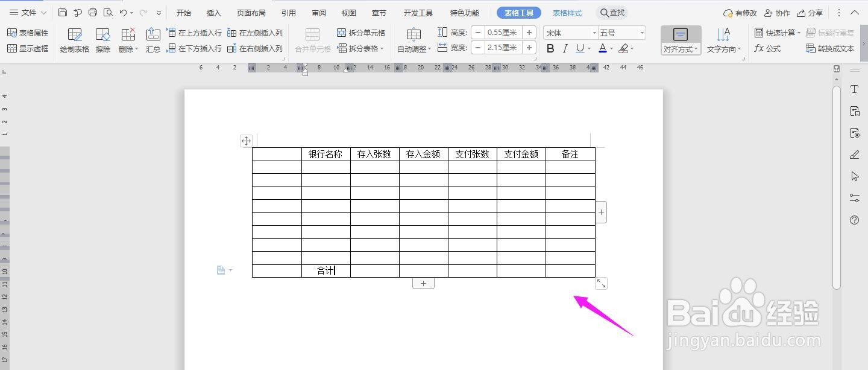Pick the font color swatch

603,48
